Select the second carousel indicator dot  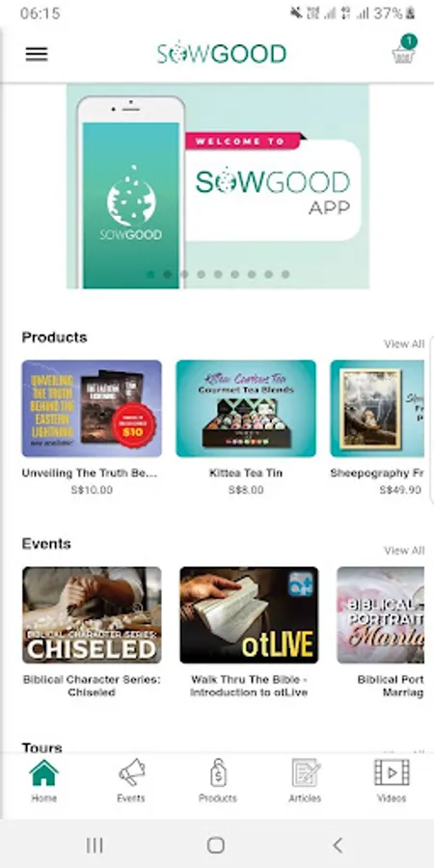point(167,275)
